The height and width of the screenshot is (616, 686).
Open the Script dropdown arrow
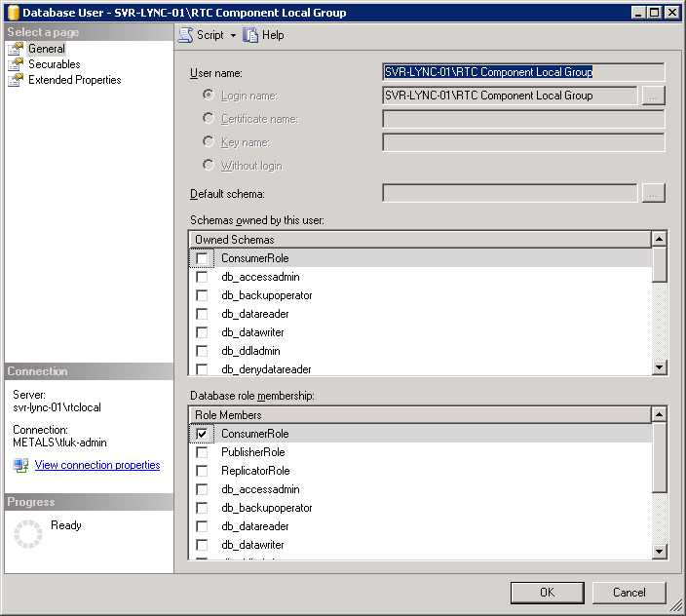click(233, 35)
